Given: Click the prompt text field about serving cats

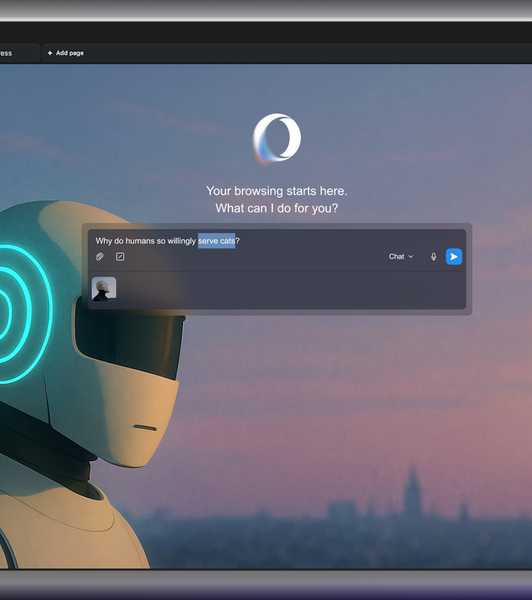Looking at the screenshot, I should [277, 241].
